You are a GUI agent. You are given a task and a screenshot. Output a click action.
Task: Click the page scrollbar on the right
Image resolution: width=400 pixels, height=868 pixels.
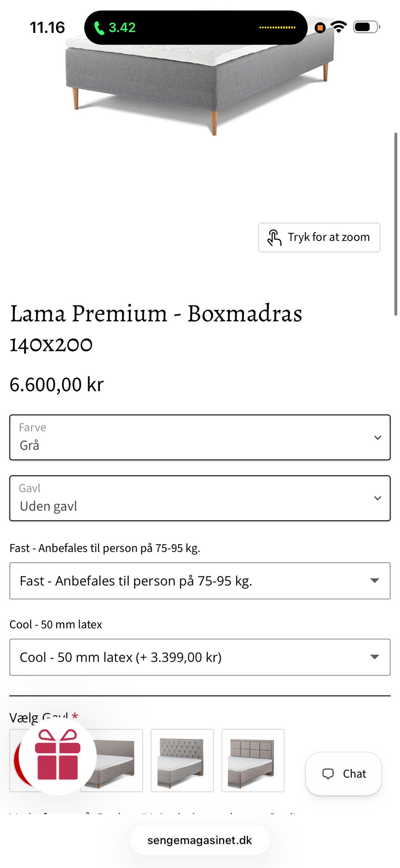(x=395, y=224)
